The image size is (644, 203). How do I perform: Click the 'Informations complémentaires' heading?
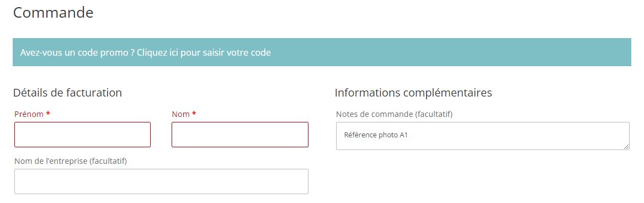(413, 93)
